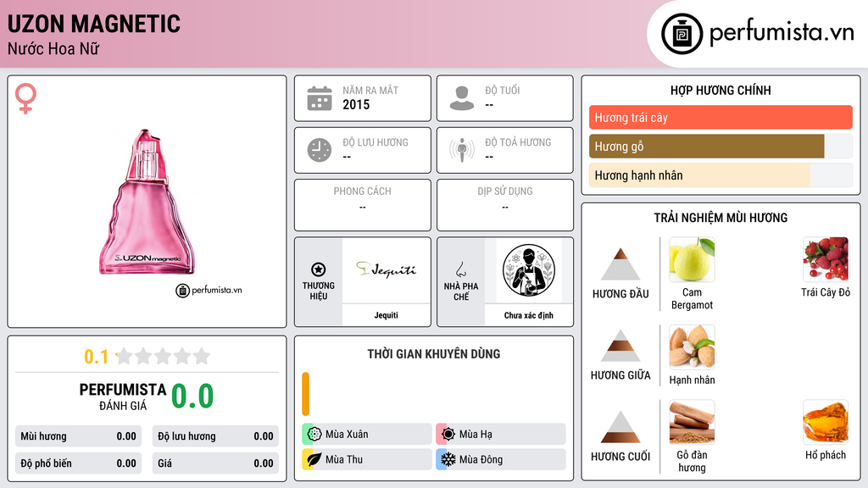This screenshot has height=488, width=868.
Task: Click the Hương giữa pyramid icon
Action: click(620, 346)
